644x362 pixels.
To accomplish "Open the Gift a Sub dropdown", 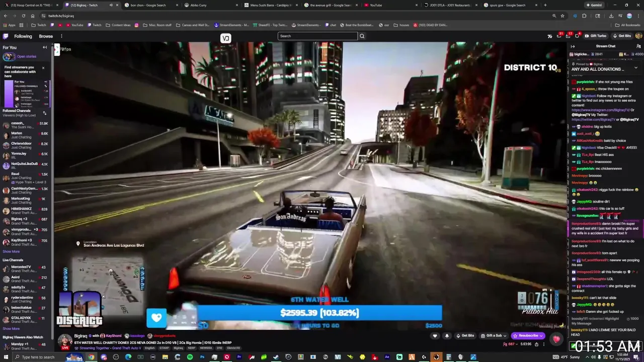I will click(494, 336).
